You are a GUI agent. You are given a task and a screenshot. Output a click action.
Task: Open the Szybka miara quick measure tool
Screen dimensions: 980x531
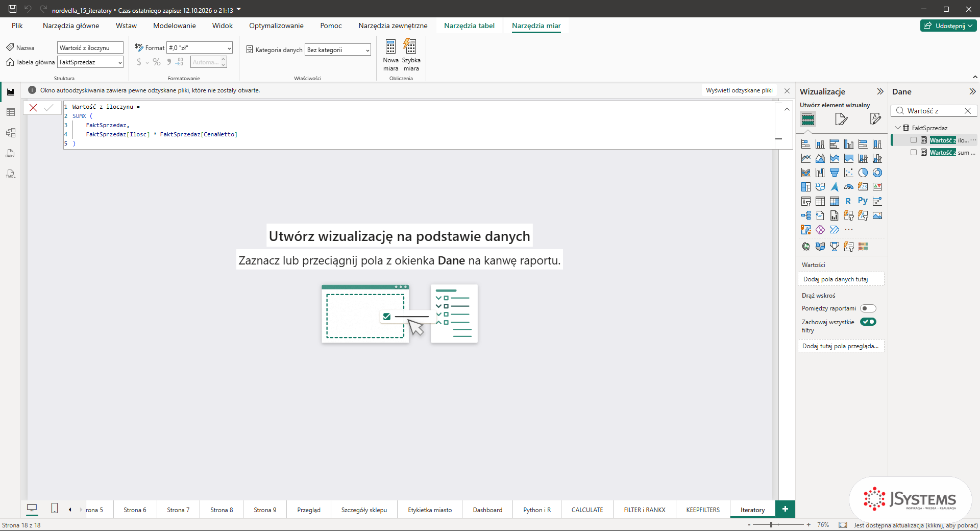click(411, 55)
